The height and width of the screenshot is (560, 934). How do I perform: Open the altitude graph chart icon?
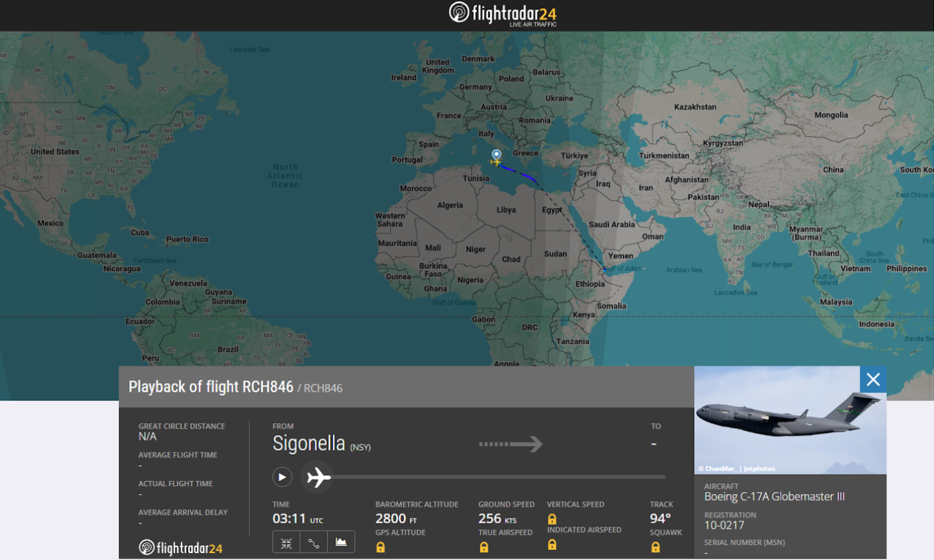click(x=341, y=543)
